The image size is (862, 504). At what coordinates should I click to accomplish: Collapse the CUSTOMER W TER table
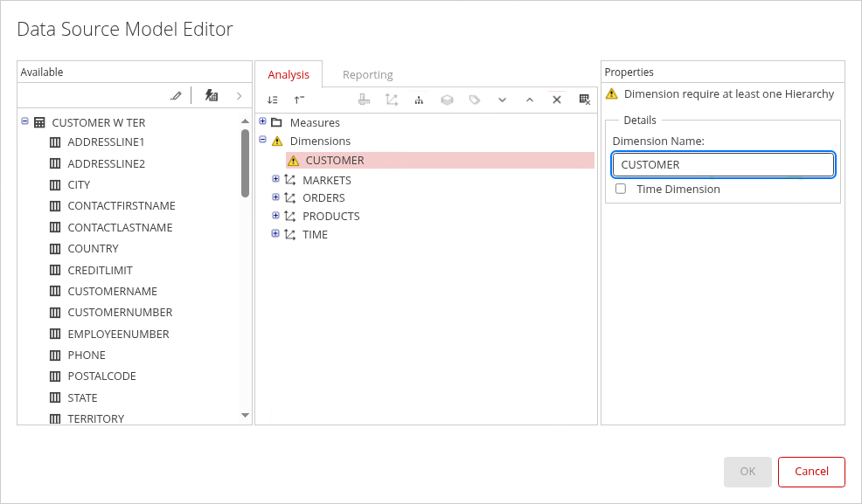pos(24,122)
